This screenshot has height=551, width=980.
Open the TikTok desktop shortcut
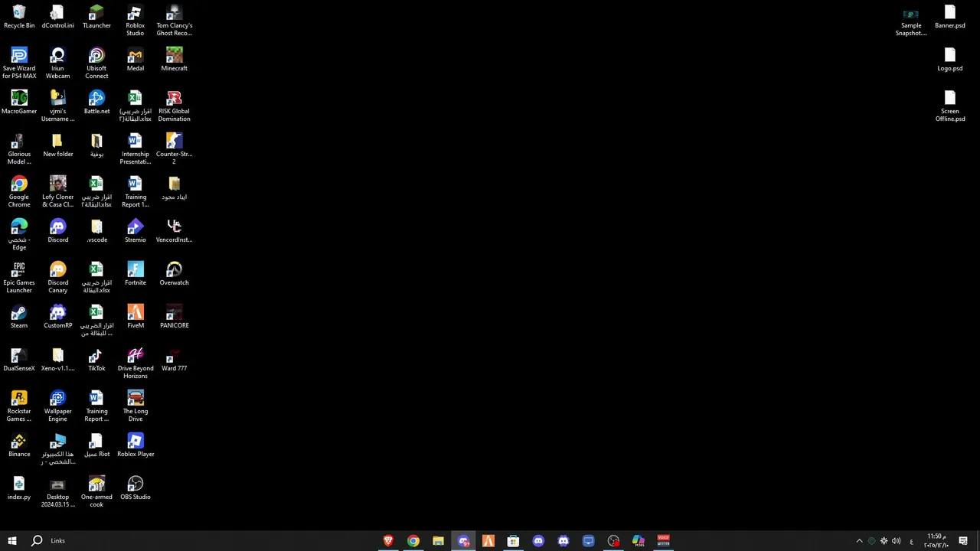96,360
